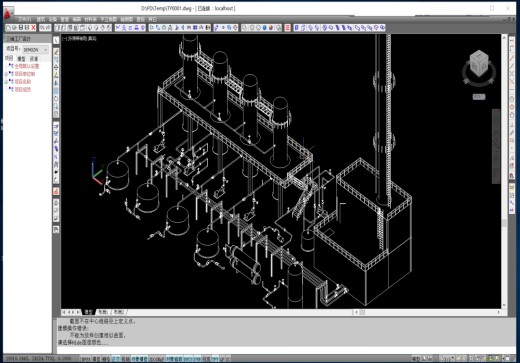Click the red AutoCAD application logo
This screenshot has width=520, height=363.
coord(8,13)
